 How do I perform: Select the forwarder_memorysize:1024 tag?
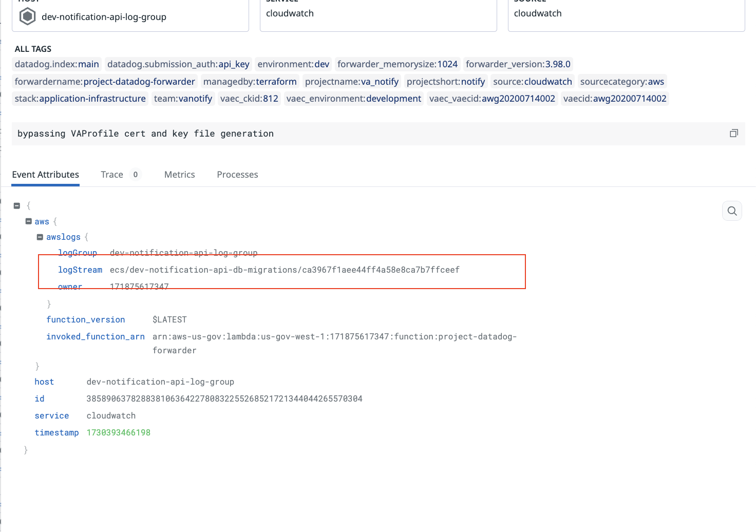click(x=398, y=64)
